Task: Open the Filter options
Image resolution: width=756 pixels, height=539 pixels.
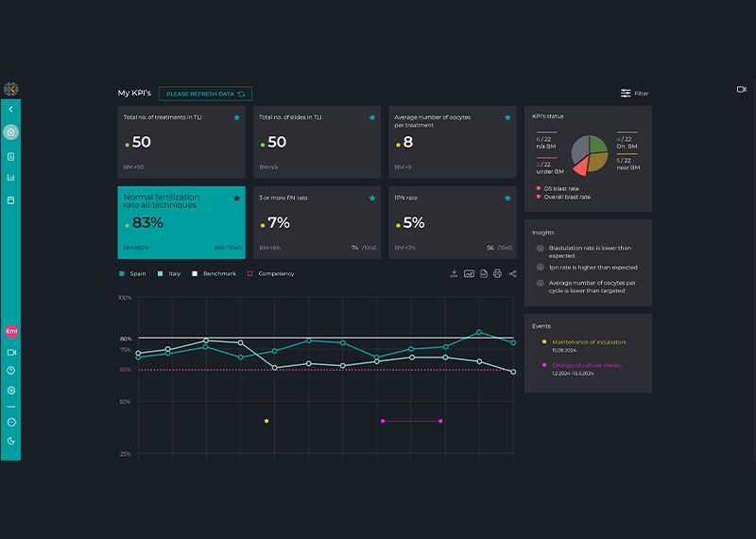Action: 634,94
